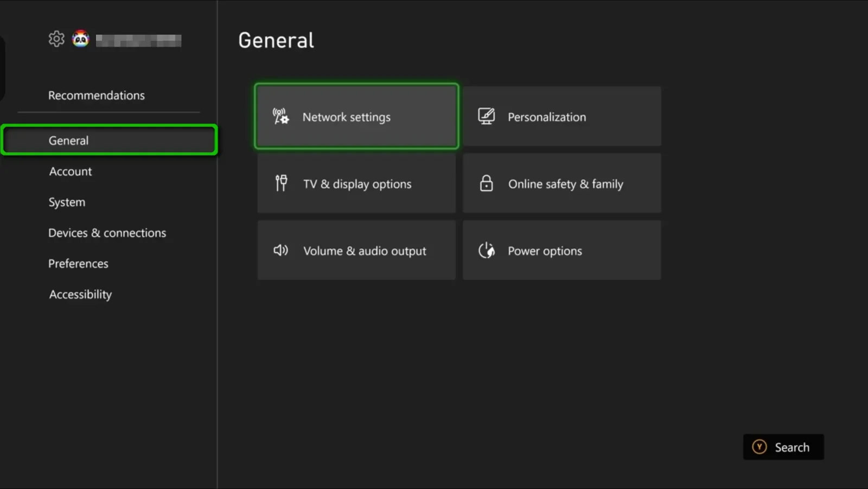The image size is (868, 489).
Task: Select Recommendations at top of sidebar
Action: [x=97, y=95]
